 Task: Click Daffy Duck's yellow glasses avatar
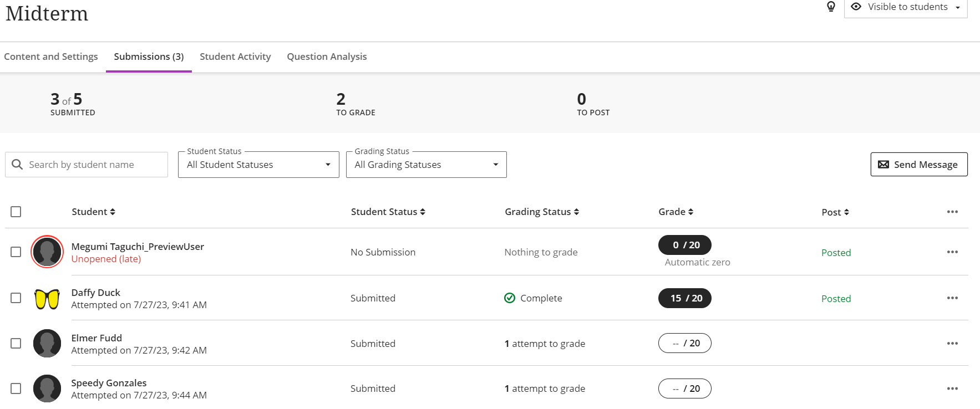(47, 299)
